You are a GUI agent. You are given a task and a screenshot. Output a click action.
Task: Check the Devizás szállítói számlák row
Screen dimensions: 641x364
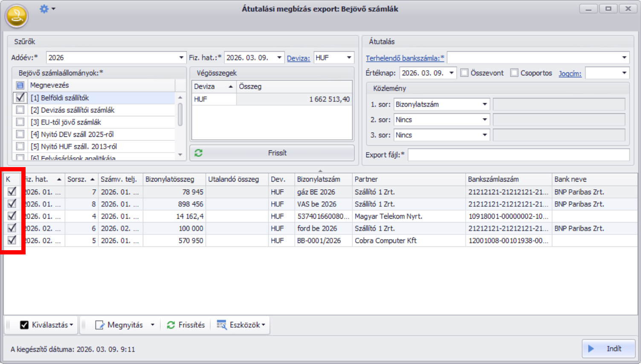pos(20,110)
